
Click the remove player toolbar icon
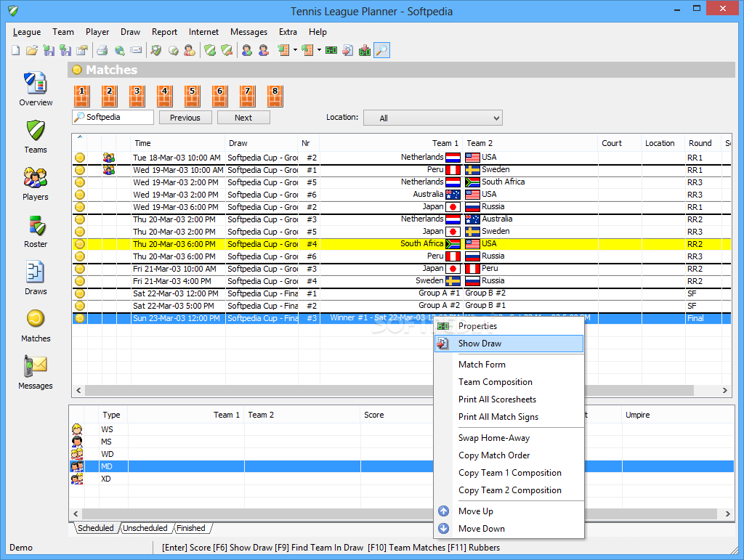pos(264,50)
